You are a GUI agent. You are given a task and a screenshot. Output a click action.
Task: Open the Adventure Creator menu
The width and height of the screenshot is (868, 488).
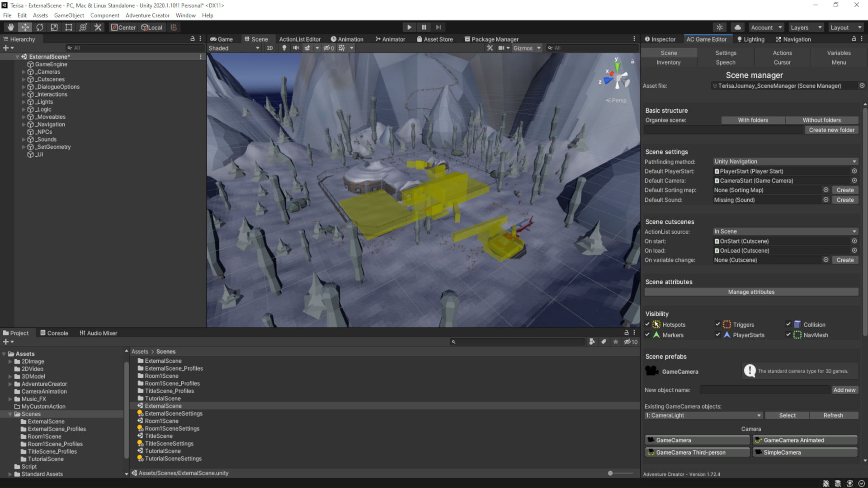(x=147, y=15)
